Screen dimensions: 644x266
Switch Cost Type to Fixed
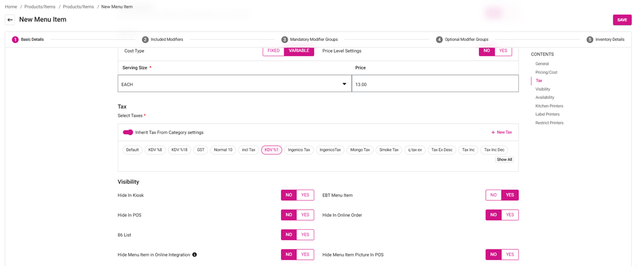coord(274,51)
